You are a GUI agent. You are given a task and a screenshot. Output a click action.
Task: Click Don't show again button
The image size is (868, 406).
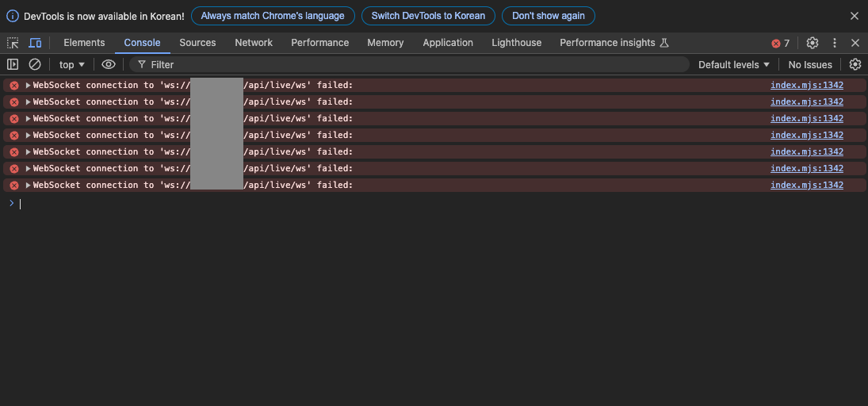pyautogui.click(x=548, y=16)
